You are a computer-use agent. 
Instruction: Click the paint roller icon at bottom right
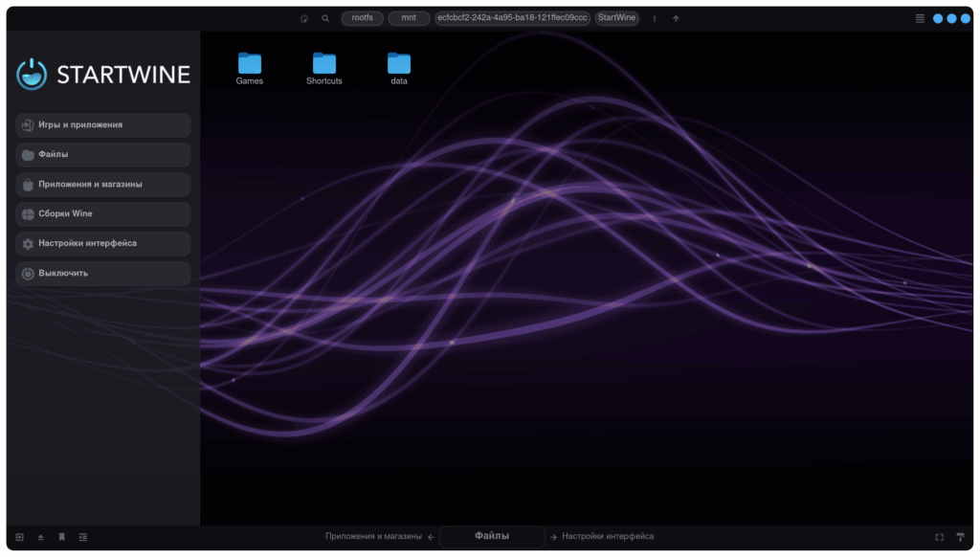961,537
